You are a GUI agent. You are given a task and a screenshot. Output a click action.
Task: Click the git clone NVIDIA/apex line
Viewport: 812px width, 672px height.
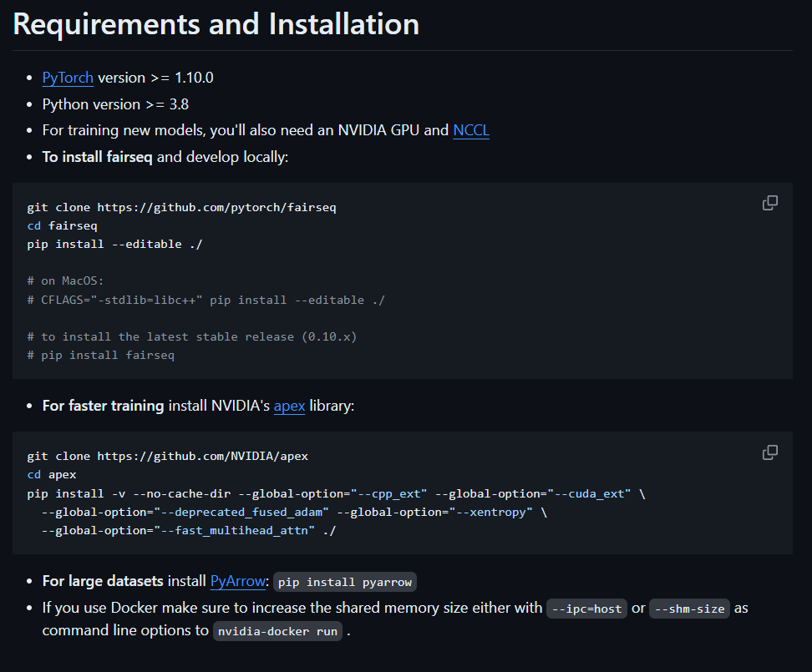coord(168,457)
